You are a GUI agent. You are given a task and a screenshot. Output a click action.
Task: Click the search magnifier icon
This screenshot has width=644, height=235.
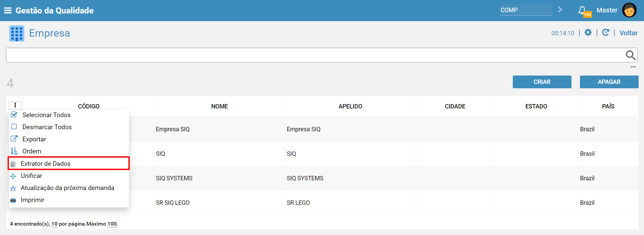click(631, 55)
